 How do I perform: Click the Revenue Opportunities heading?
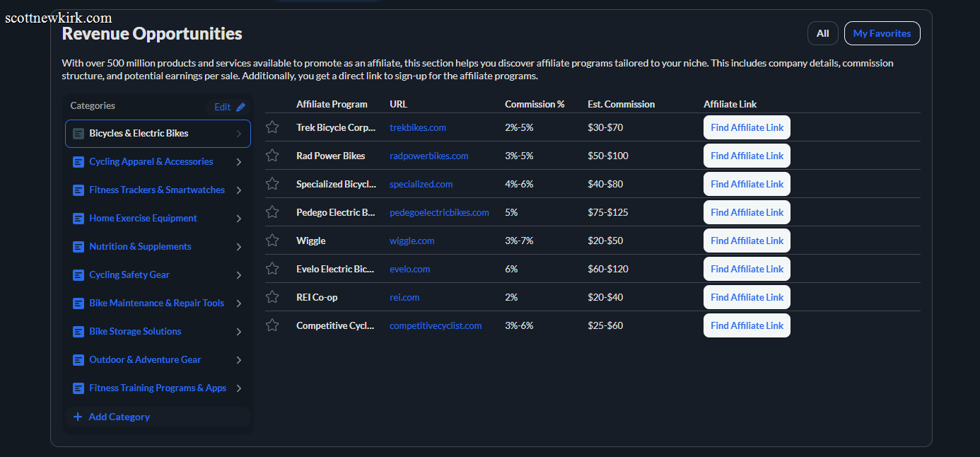click(x=152, y=33)
